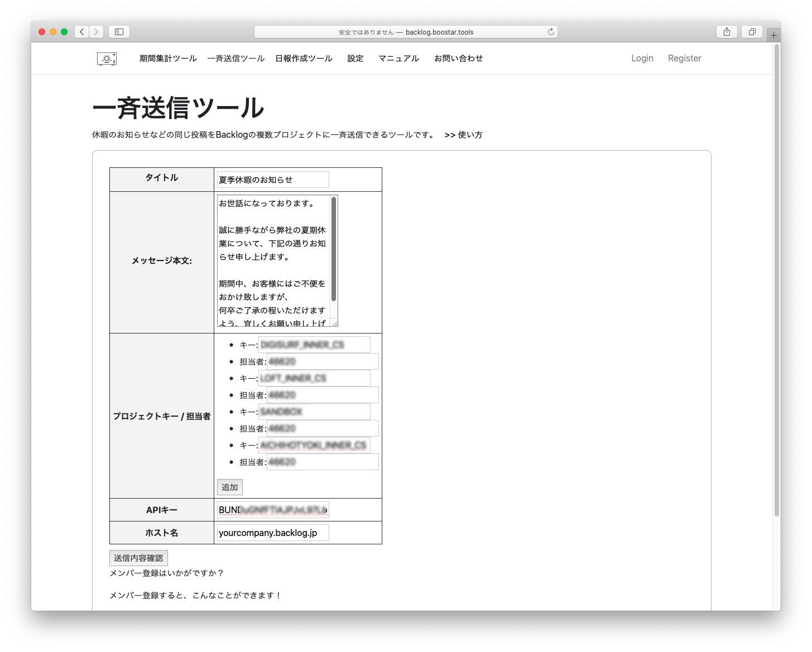Open the Safari share button
812x652 pixels.
point(727,32)
